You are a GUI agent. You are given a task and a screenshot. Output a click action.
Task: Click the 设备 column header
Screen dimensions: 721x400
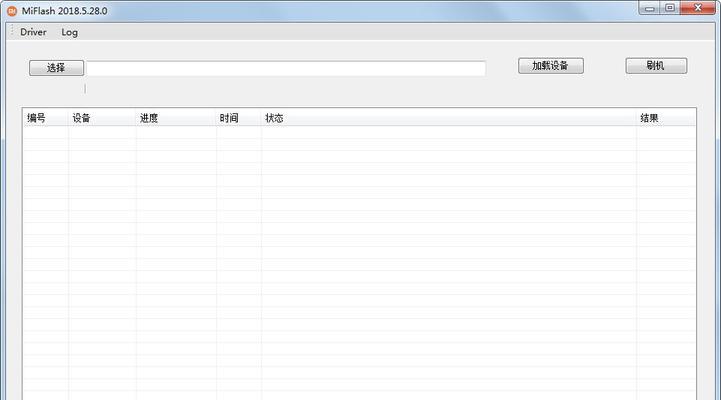point(100,118)
